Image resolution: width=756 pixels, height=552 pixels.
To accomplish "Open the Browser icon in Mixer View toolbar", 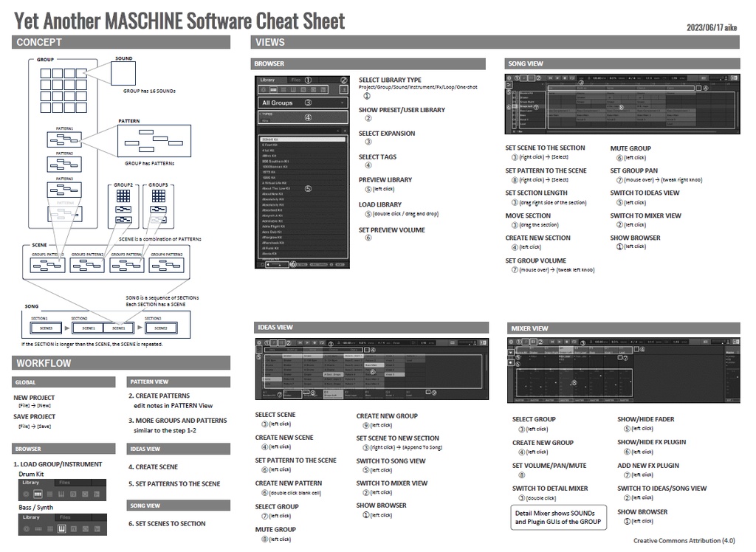I will (x=510, y=339).
